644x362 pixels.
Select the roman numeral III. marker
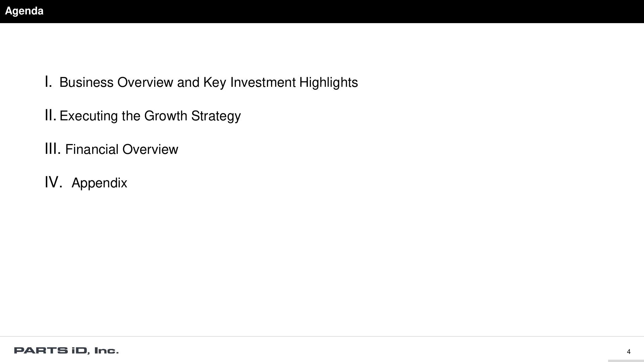[53, 149]
